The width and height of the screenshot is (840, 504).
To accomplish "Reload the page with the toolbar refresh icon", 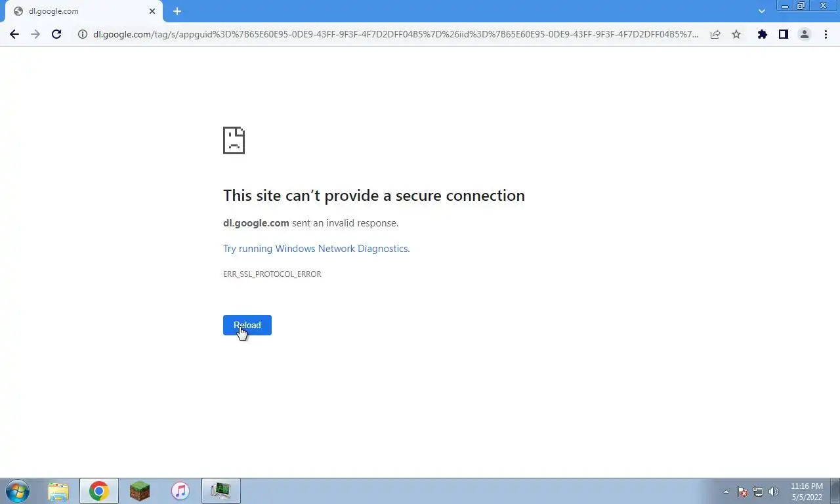I will 56,34.
